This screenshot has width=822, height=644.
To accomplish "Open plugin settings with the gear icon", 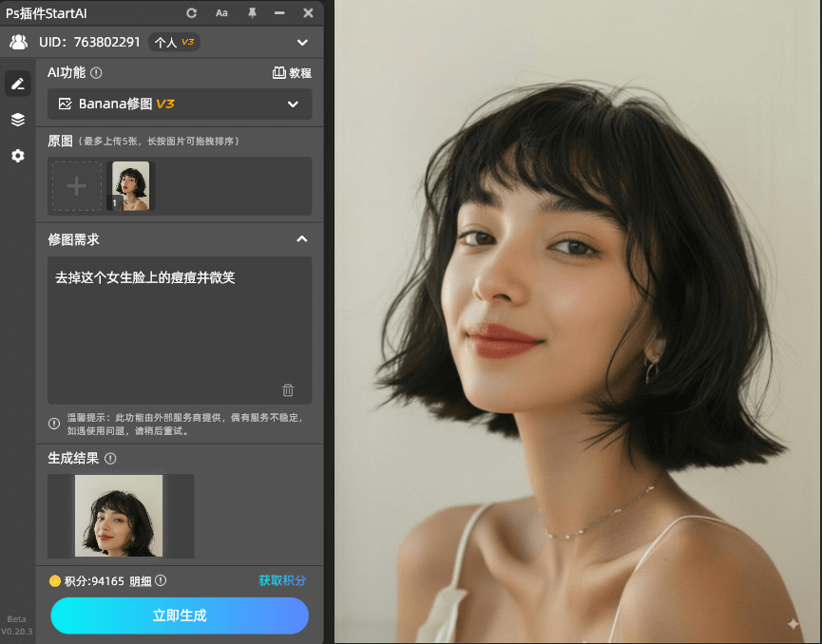I will click(17, 156).
